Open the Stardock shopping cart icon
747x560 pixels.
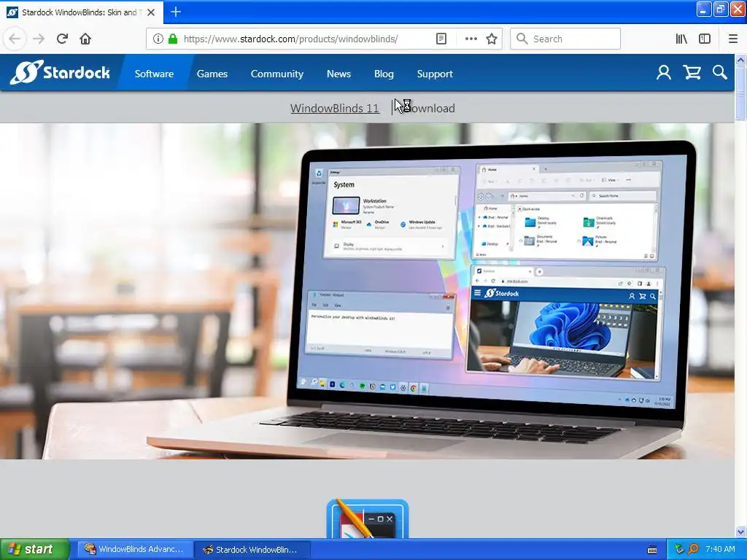[x=692, y=72]
